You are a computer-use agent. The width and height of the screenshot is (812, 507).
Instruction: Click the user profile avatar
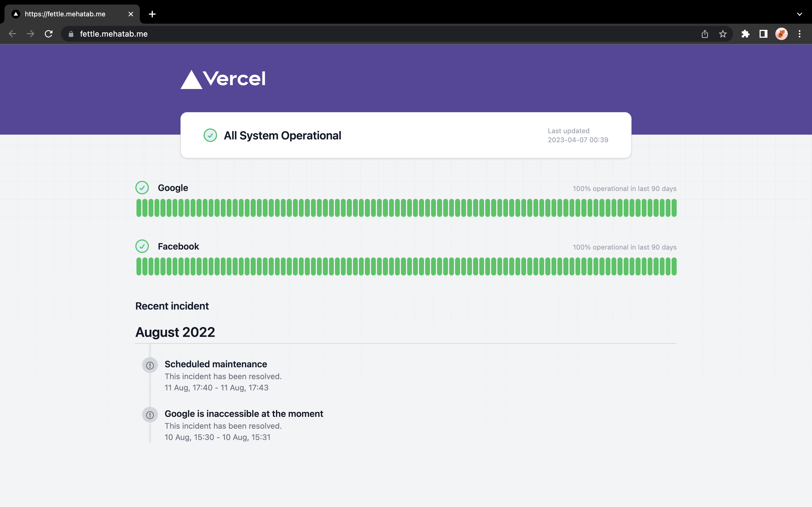point(781,34)
